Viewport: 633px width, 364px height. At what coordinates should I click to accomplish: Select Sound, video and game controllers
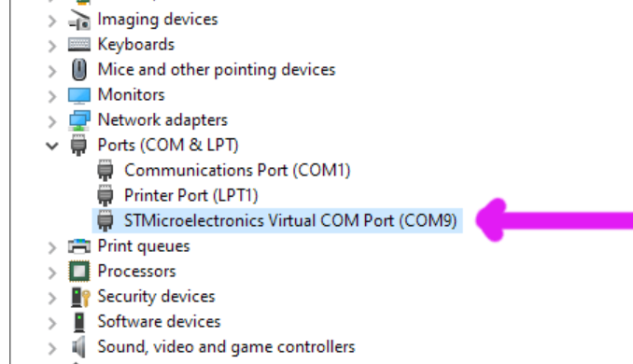click(226, 347)
